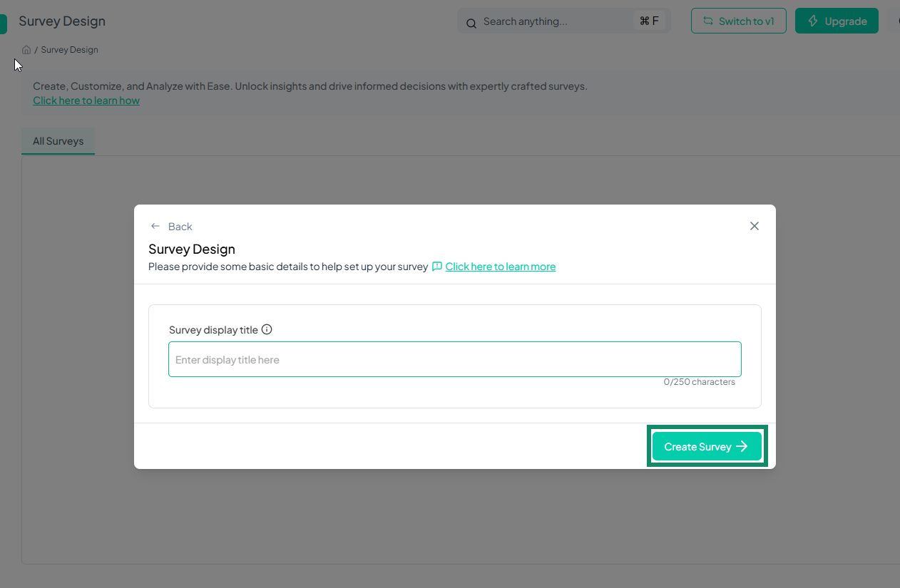Click the info icon next to Survey display title
900x588 pixels.
267,329
